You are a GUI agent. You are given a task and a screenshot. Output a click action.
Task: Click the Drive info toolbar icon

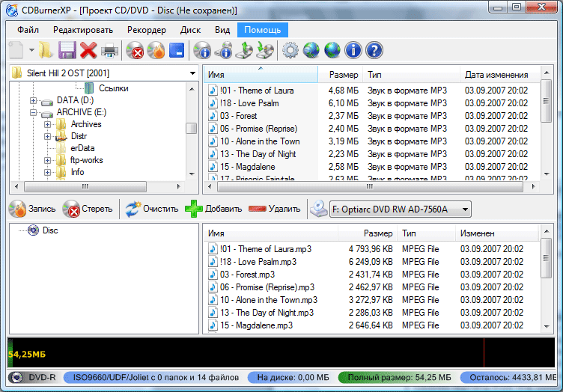(x=224, y=50)
